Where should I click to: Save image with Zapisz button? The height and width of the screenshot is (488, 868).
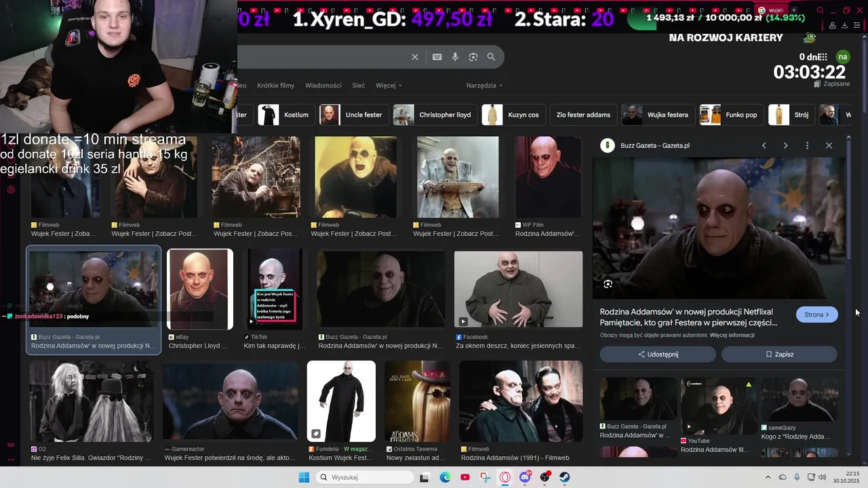tap(779, 354)
